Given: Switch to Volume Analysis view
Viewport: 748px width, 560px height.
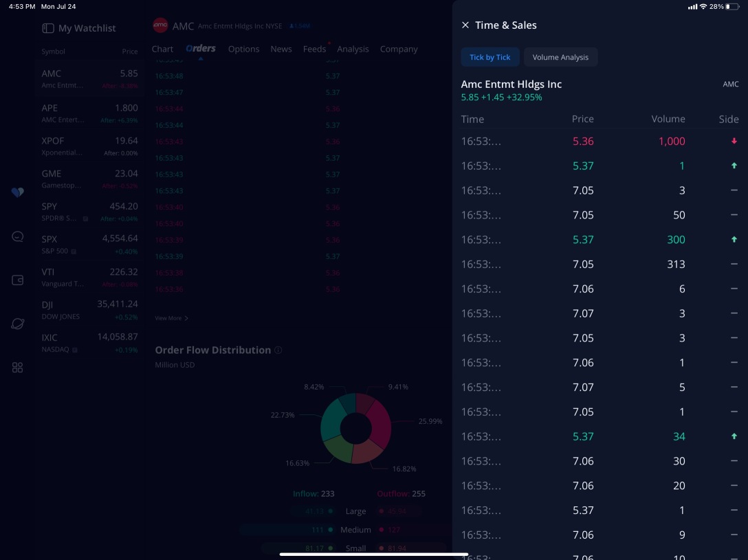Looking at the screenshot, I should pos(560,58).
